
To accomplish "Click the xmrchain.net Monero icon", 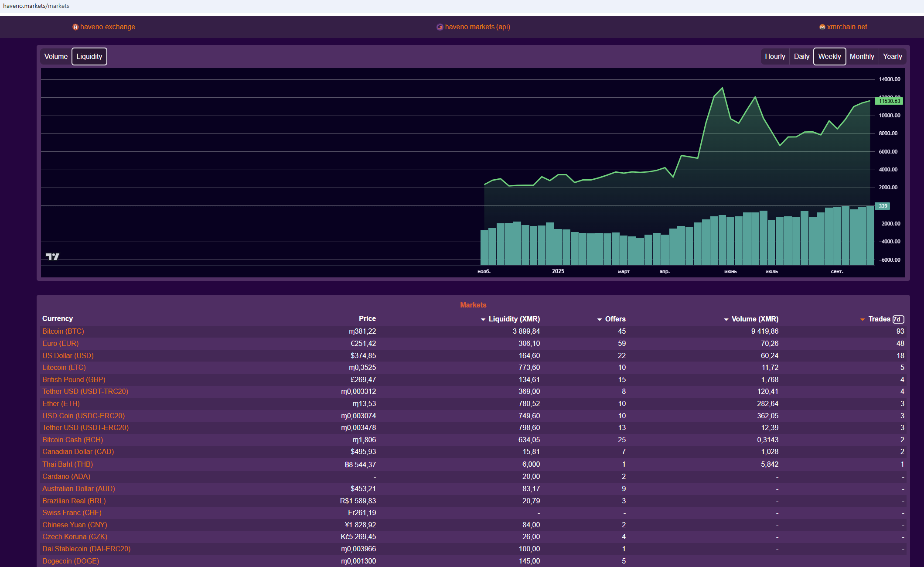I will coord(822,27).
